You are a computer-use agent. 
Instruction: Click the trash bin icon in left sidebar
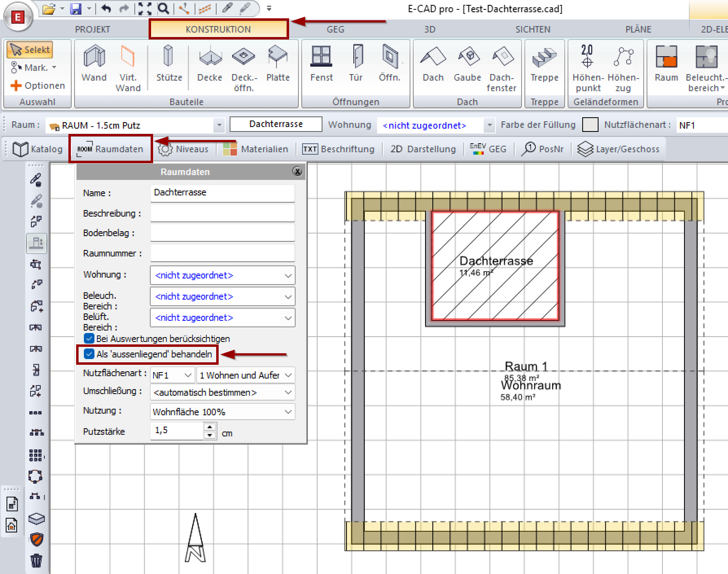36,560
